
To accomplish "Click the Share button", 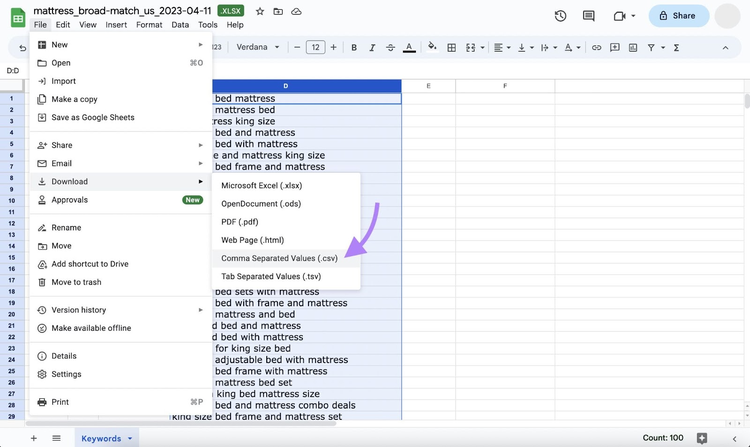I will 678,16.
